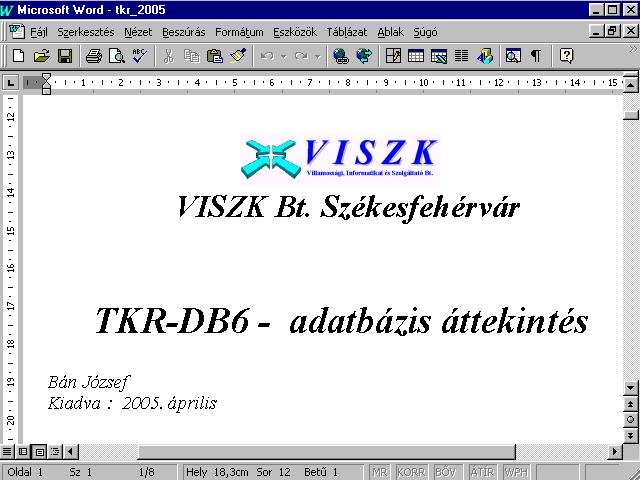Print the document with printer icon
The width and height of the screenshot is (640, 480).
(x=93, y=56)
